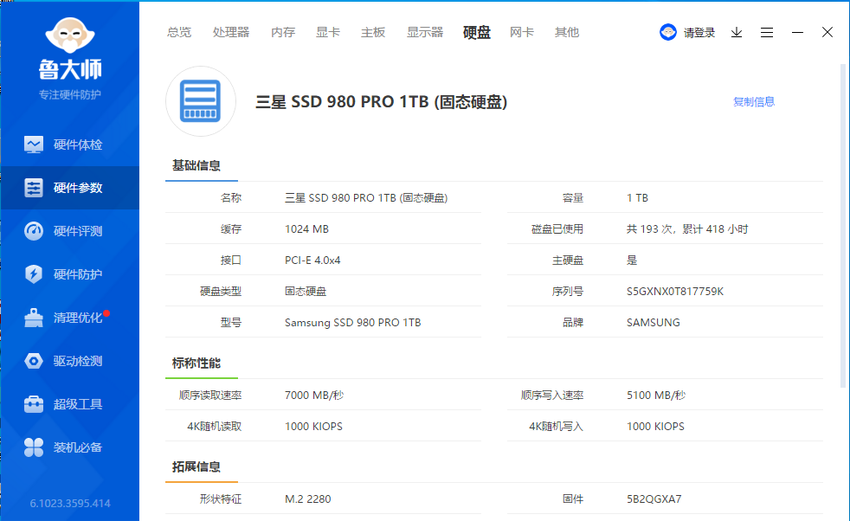Click the 基础信息 section heading
This screenshot has width=850, height=521.
point(196,166)
